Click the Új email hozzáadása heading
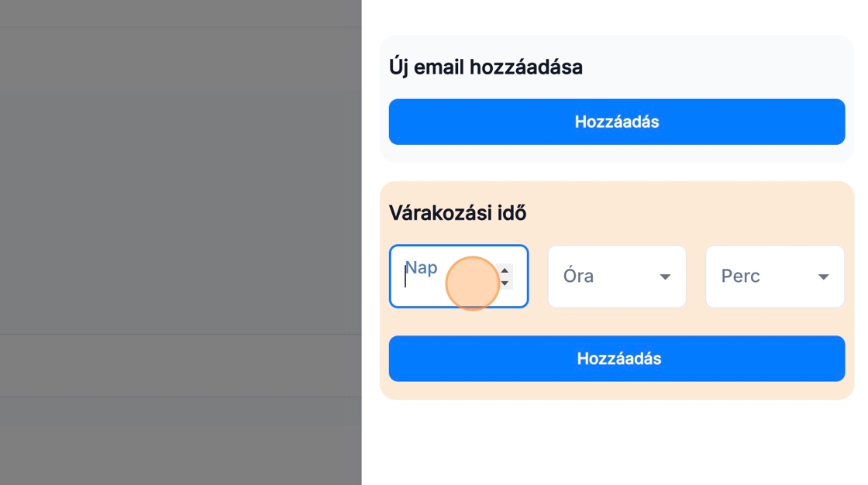Screen dimensions: 868x485 (485, 67)
